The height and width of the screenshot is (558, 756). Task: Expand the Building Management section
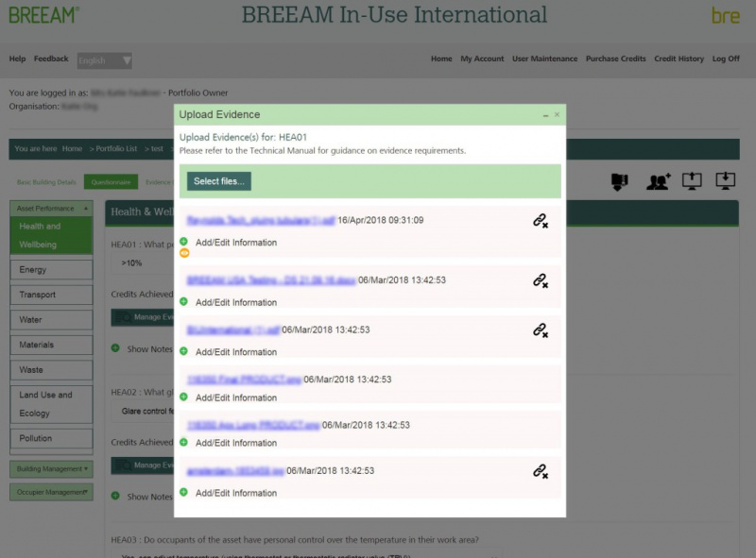[51, 469]
